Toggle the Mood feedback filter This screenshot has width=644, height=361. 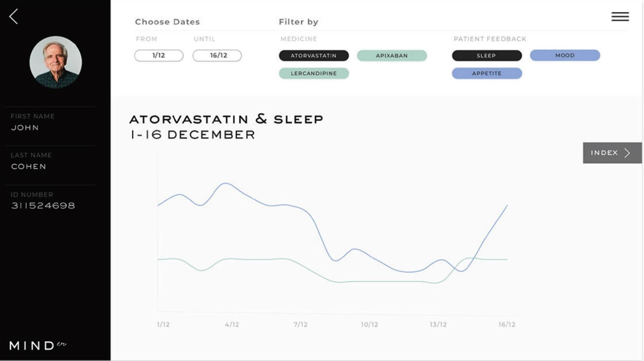click(565, 55)
